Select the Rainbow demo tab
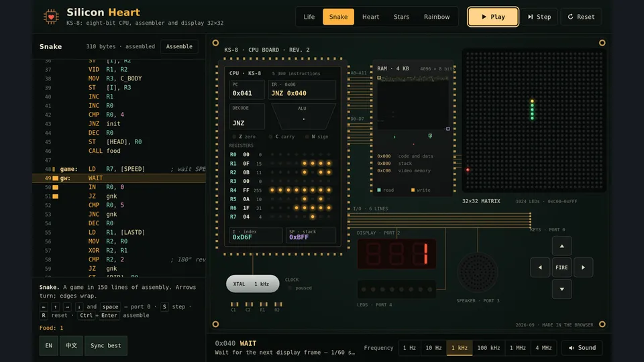The width and height of the screenshot is (644, 362). 437,17
